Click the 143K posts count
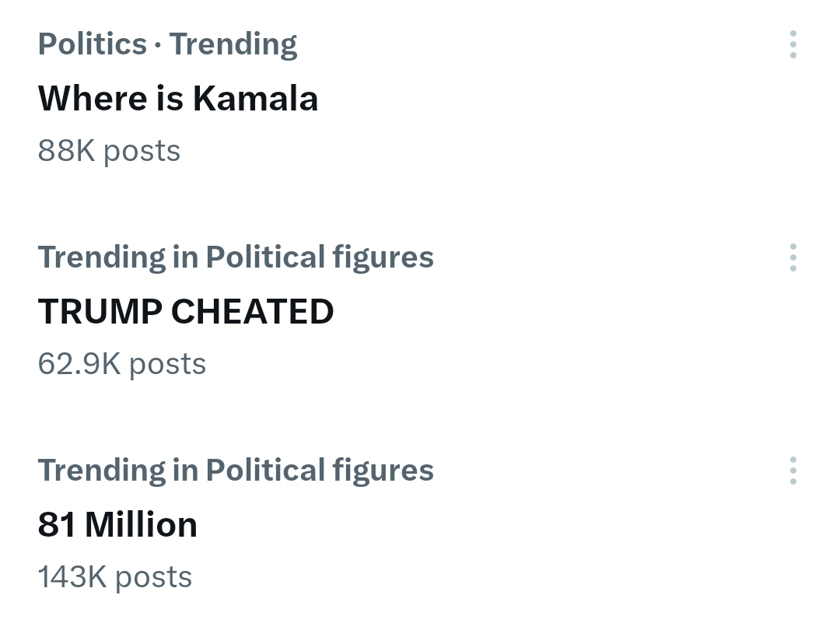This screenshot has height=637, width=840. [x=115, y=577]
